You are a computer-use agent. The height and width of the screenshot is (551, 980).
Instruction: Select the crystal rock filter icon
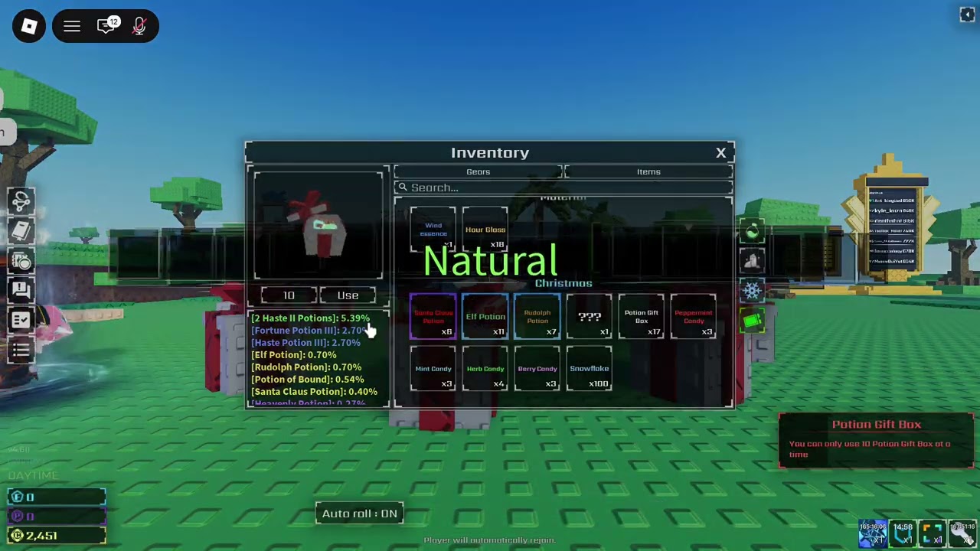pyautogui.click(x=753, y=262)
